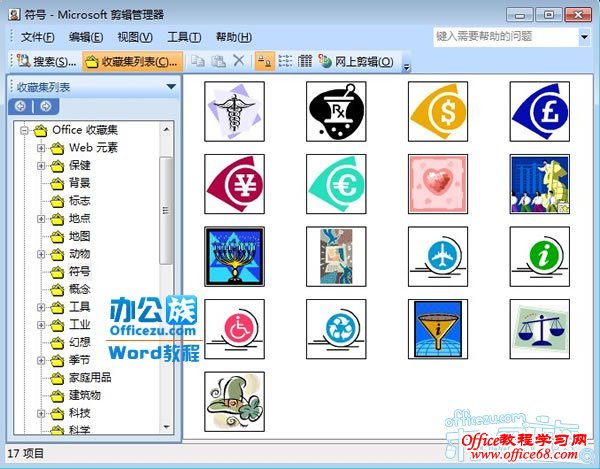Expand the 科技 folder
This screenshot has width=600, height=469.
tap(41, 414)
